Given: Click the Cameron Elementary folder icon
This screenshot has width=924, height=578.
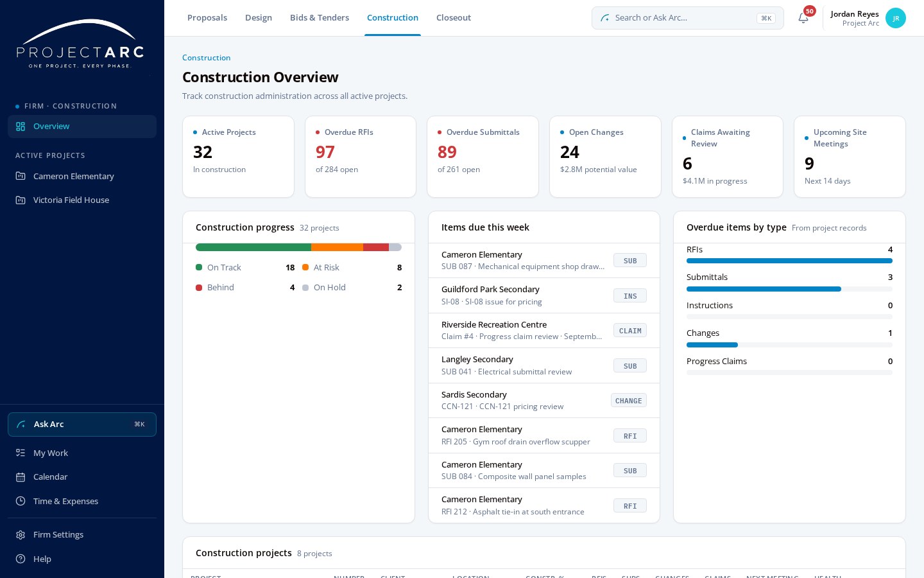Looking at the screenshot, I should click(21, 176).
